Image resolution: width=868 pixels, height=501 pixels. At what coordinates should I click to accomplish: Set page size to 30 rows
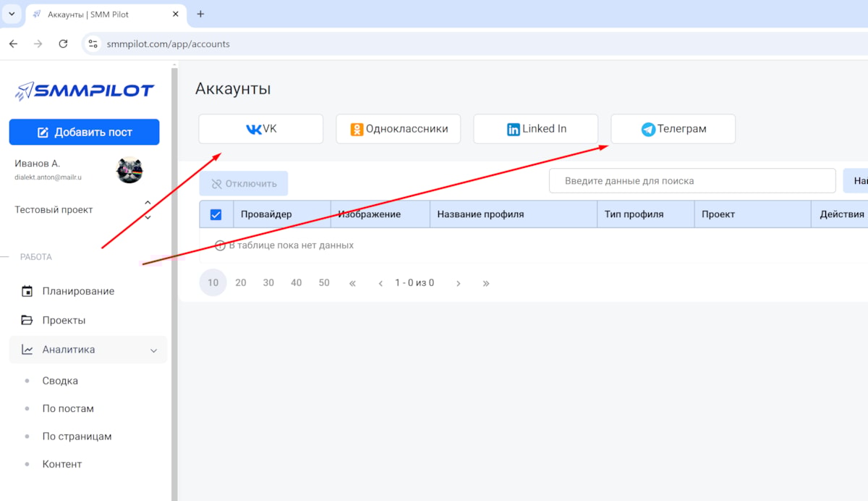pos(268,283)
